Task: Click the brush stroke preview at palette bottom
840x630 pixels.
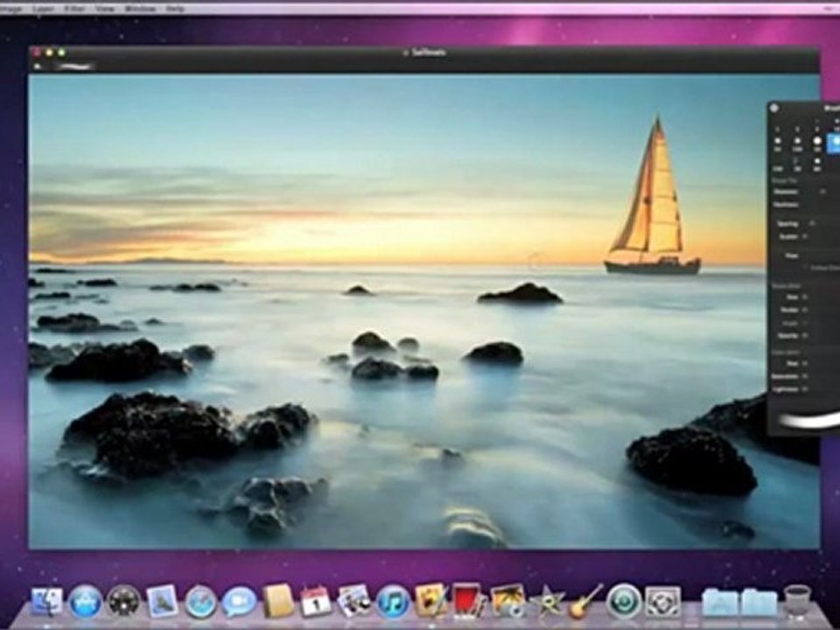Action: coord(808,419)
